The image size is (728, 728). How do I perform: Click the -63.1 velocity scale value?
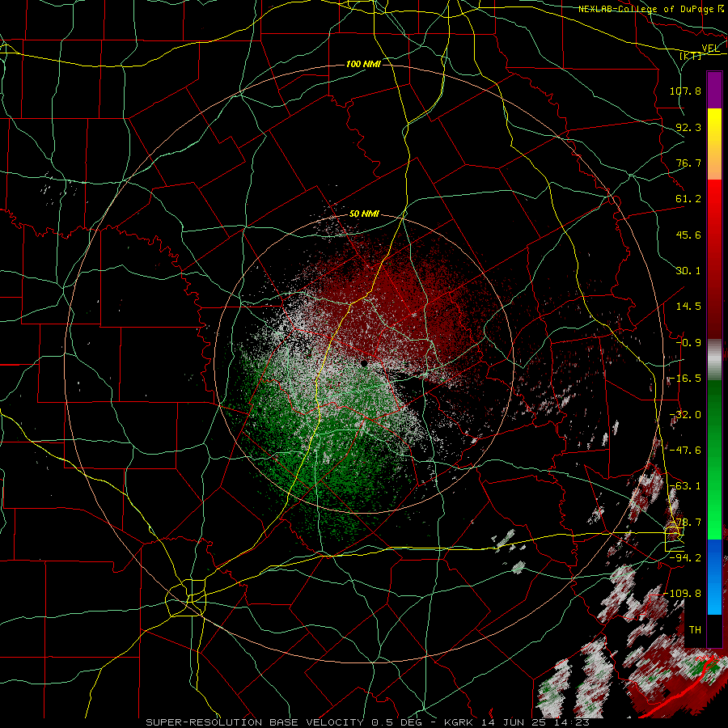(685, 486)
